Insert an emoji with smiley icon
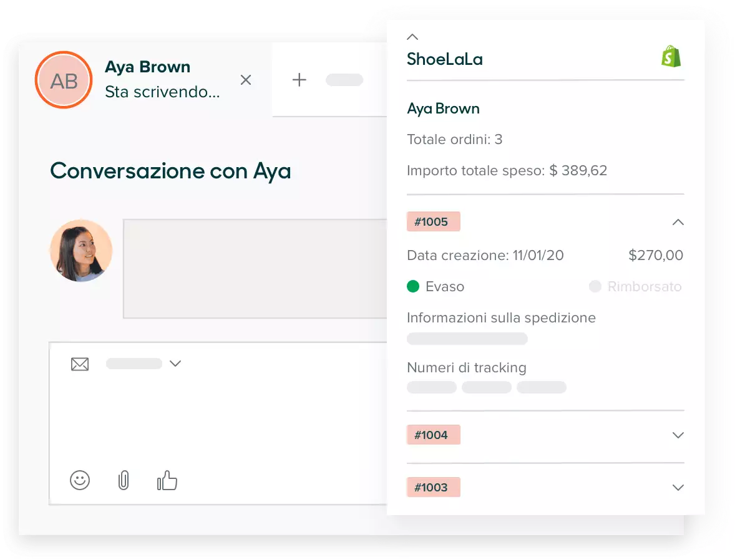The width and height of the screenshot is (735, 560). tap(80, 480)
